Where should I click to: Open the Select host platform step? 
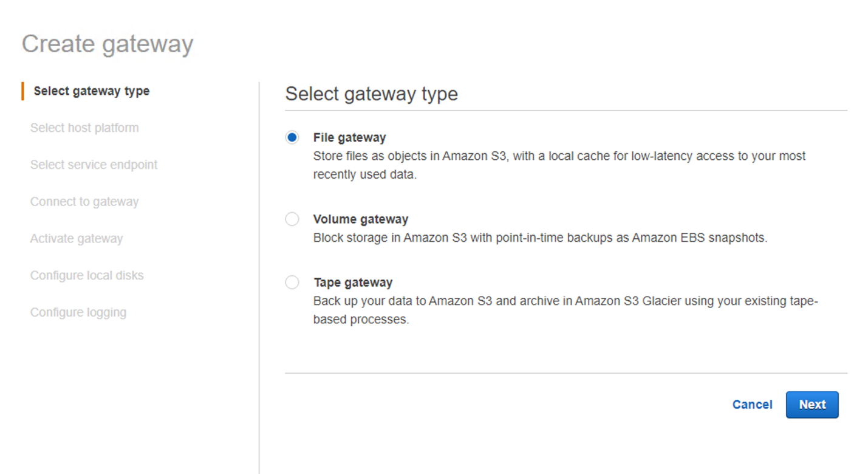(x=84, y=128)
